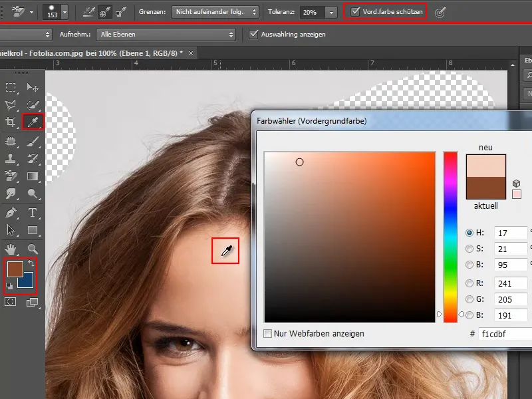The width and height of the screenshot is (532, 399).
Task: Select the Crop tool
Action: tap(11, 122)
